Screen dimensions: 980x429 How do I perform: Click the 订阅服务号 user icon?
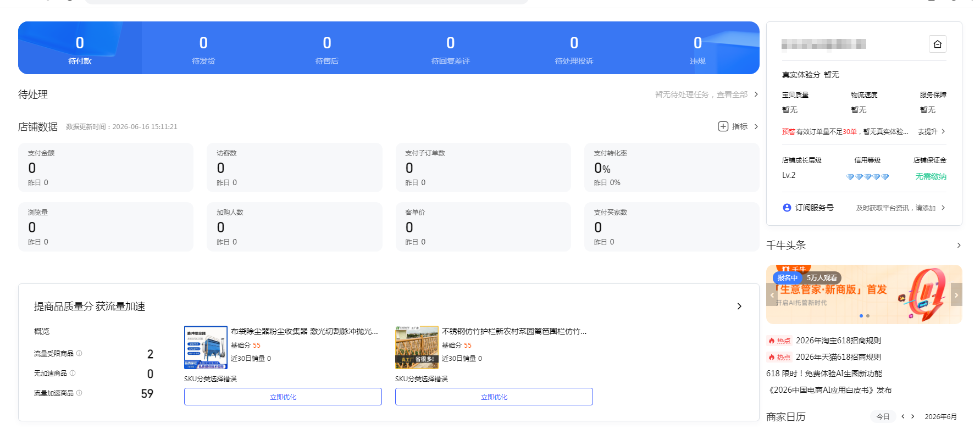tap(787, 208)
